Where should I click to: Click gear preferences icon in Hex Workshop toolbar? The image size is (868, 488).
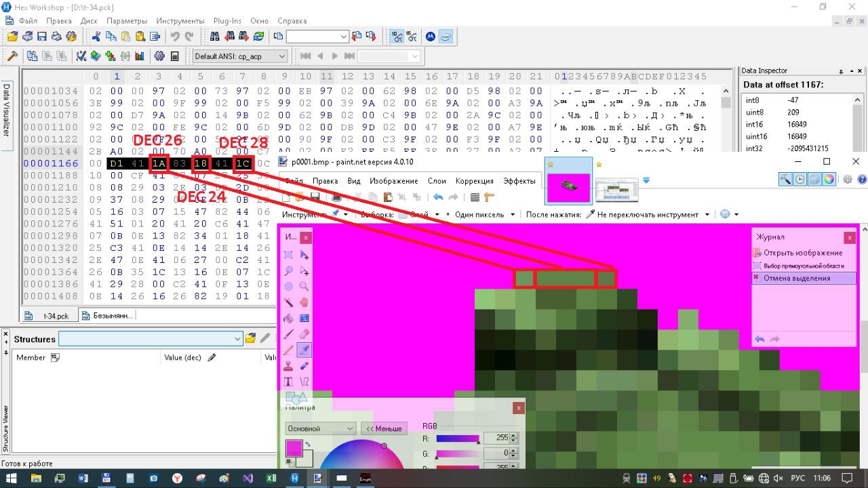click(x=159, y=56)
